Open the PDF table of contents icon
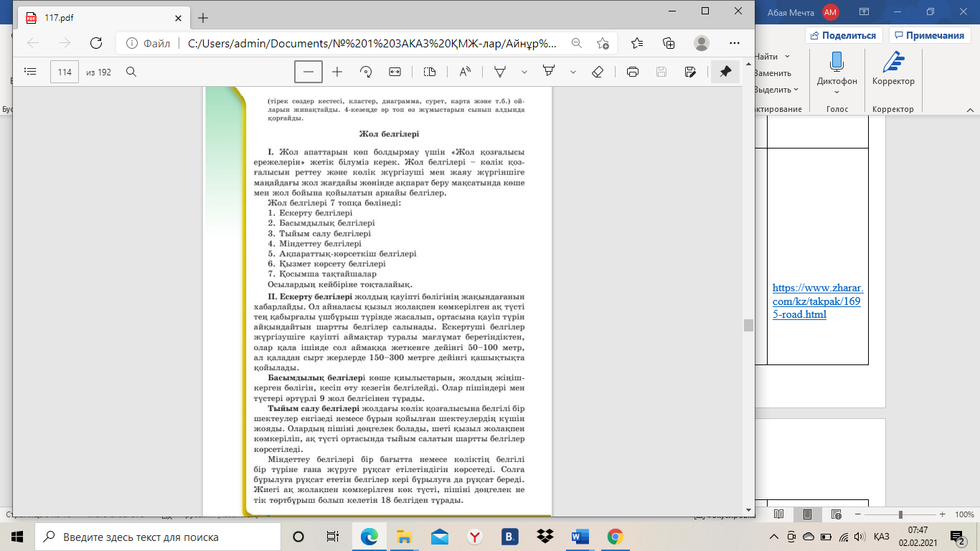 [x=30, y=72]
